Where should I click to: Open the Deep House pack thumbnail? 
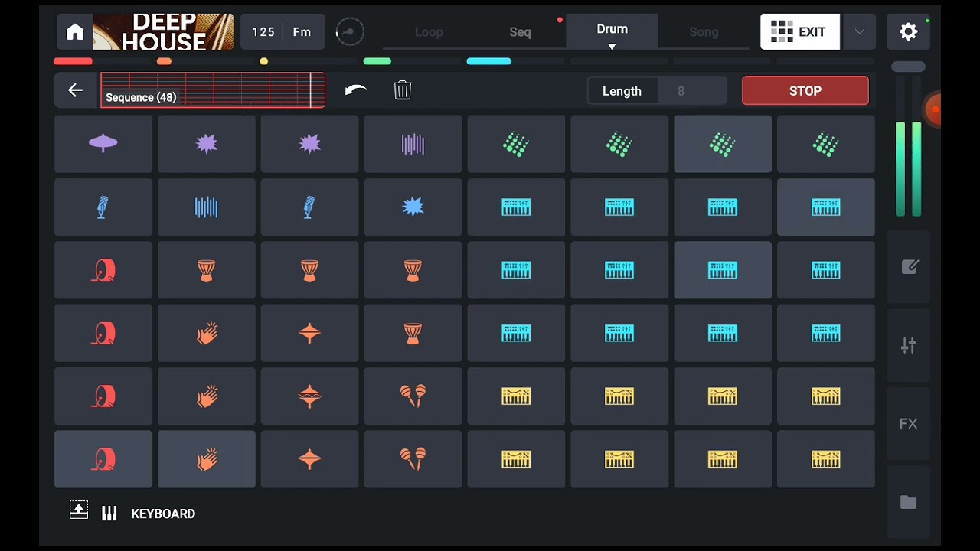click(x=163, y=32)
